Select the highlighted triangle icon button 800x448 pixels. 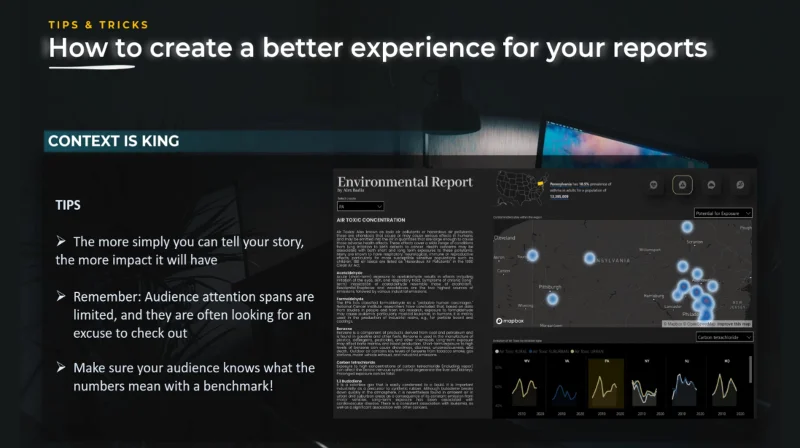[682, 185]
